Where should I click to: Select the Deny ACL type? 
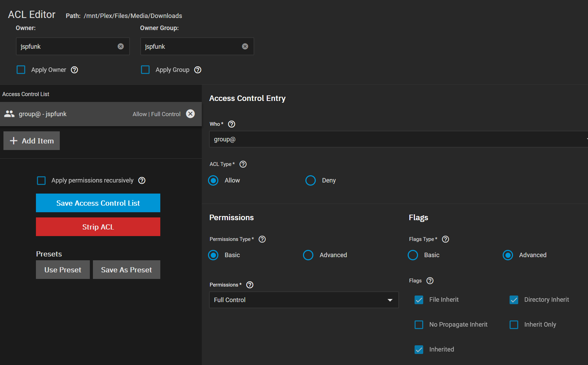pos(311,180)
